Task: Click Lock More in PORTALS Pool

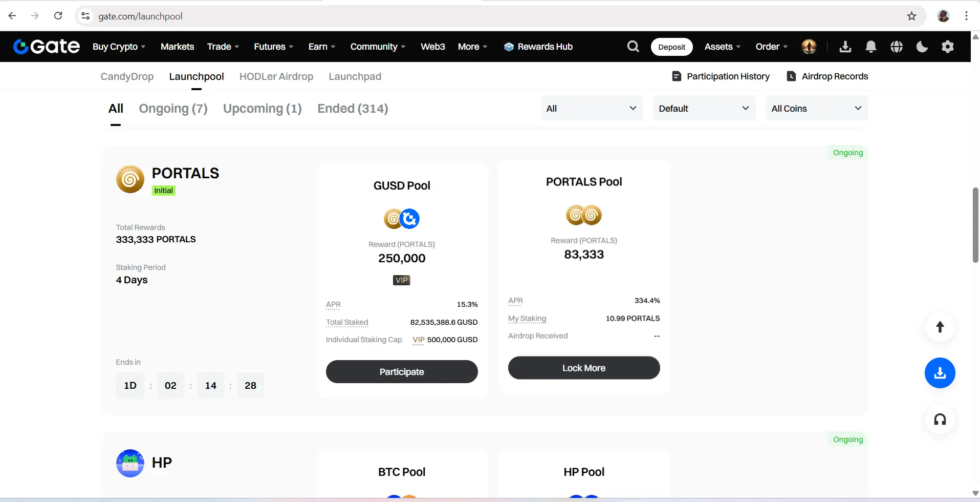Action: (x=584, y=368)
